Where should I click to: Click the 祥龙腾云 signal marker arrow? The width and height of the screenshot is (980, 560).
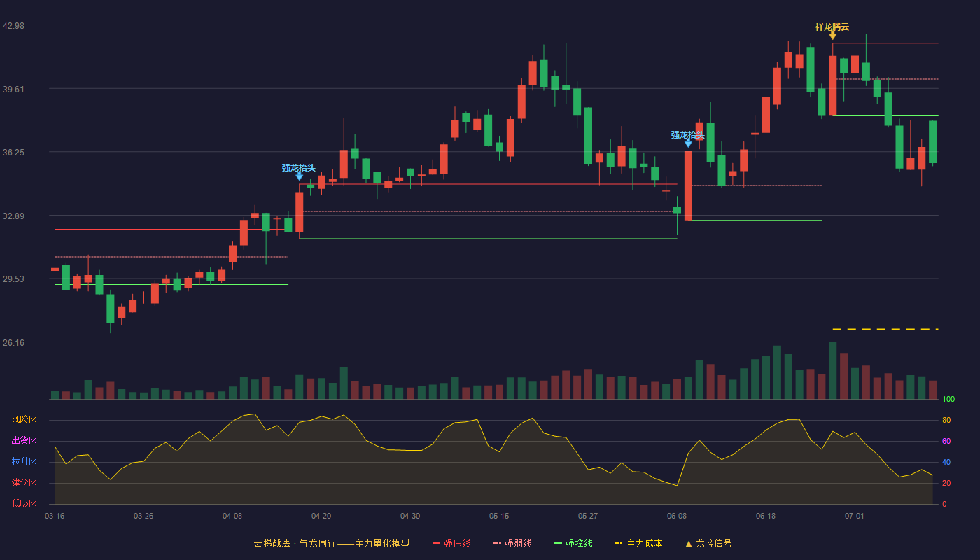point(832,35)
